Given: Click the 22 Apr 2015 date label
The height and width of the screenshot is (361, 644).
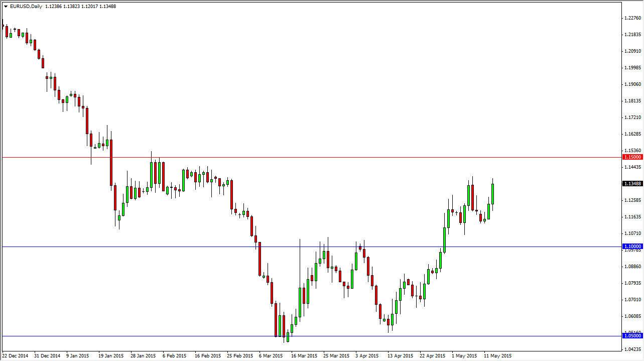Looking at the screenshot, I should pos(433,356).
